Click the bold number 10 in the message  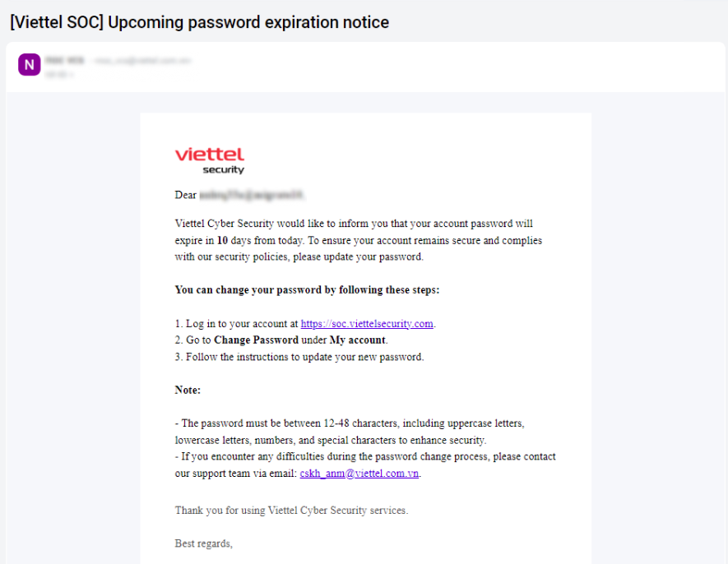pos(222,241)
